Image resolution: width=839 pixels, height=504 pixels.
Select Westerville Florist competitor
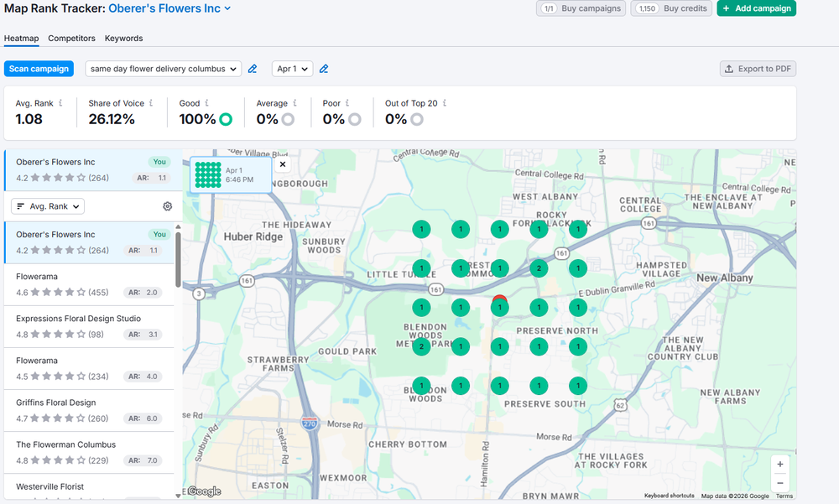(90, 488)
